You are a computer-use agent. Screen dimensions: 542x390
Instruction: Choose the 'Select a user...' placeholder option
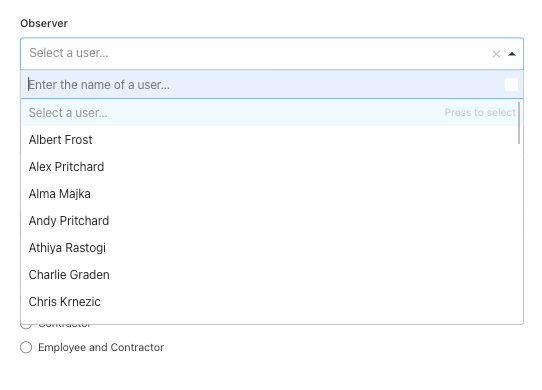[270, 113]
